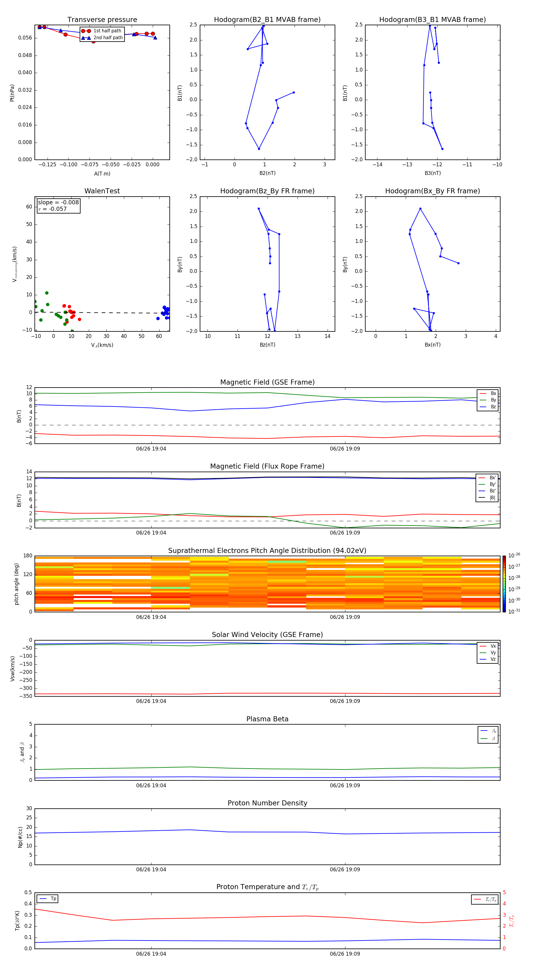The height and width of the screenshot is (980, 535).
Task: Click the 'Transverse pressure' plot title
Action: pos(102,19)
